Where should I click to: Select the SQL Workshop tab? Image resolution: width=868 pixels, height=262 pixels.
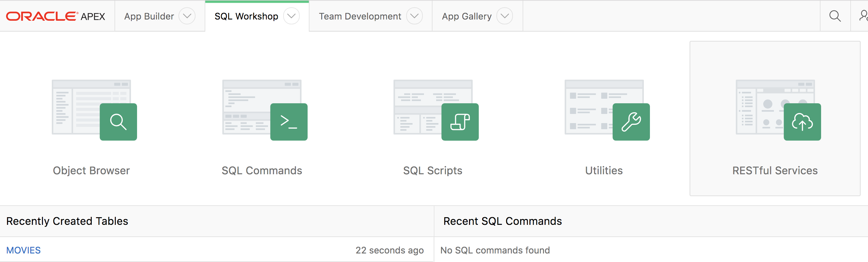[x=246, y=16]
